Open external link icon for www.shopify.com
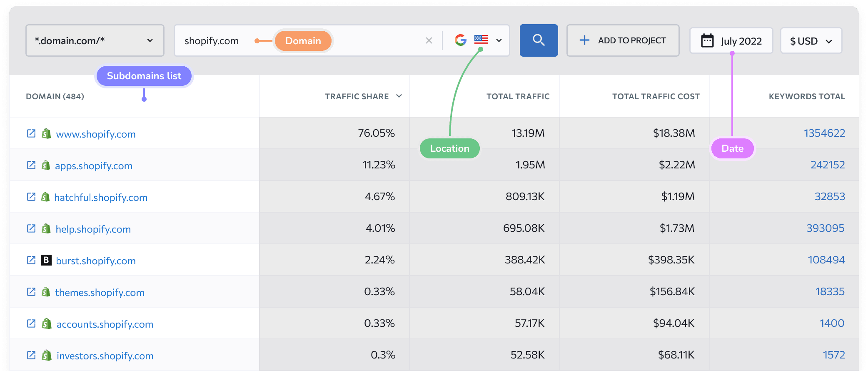868x371 pixels. [x=31, y=133]
